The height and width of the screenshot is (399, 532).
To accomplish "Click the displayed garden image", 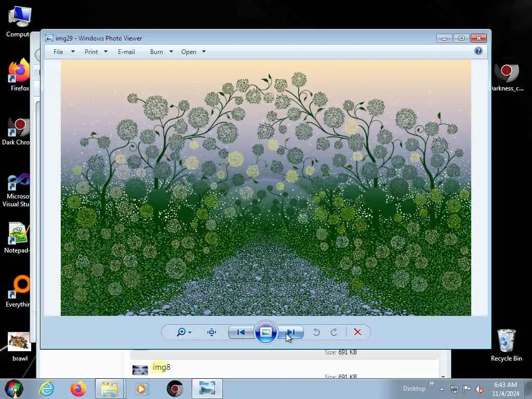I will point(265,188).
